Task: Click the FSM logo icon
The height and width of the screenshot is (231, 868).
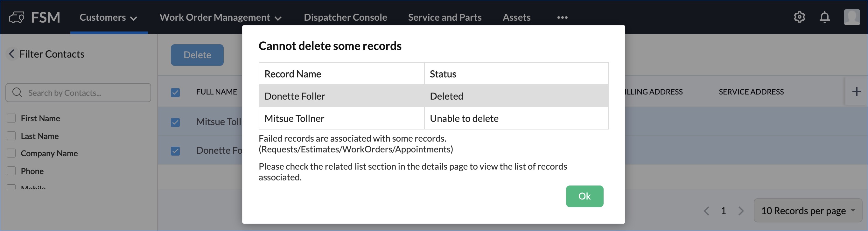Action: (17, 17)
